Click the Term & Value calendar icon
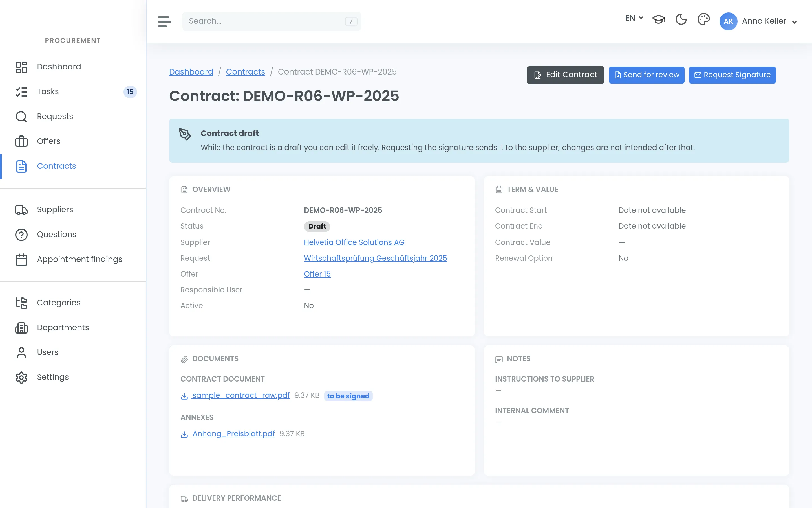Screen dimensions: 812x508 click(499, 190)
